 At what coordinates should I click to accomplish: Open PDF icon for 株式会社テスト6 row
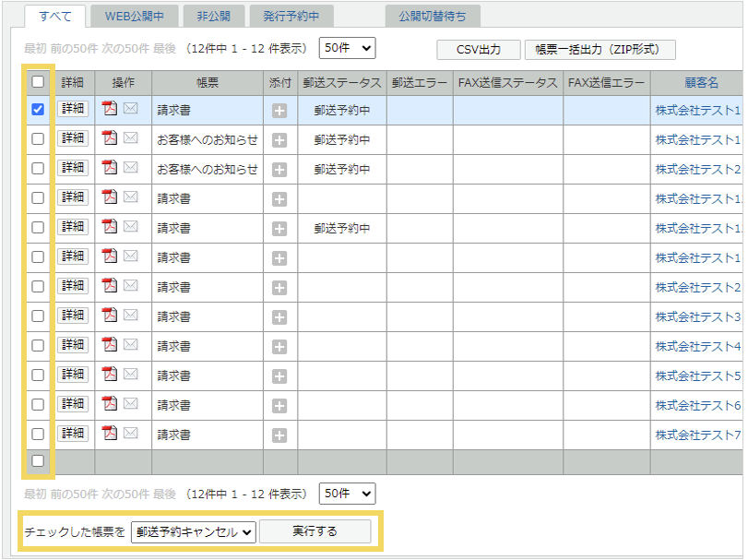110,404
